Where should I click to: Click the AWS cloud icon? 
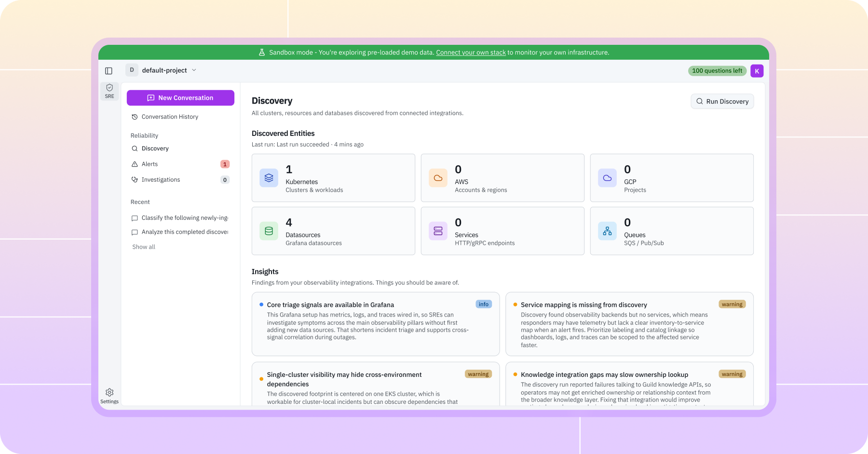[438, 178]
